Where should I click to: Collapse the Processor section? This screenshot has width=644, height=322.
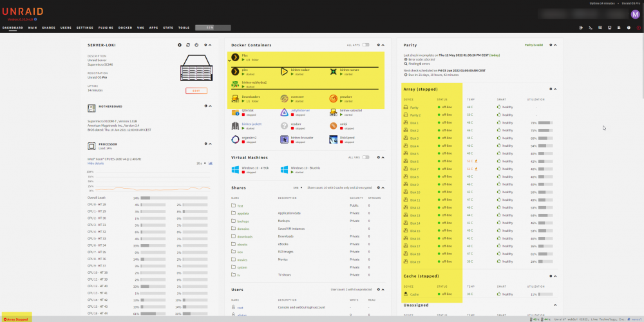tap(211, 144)
